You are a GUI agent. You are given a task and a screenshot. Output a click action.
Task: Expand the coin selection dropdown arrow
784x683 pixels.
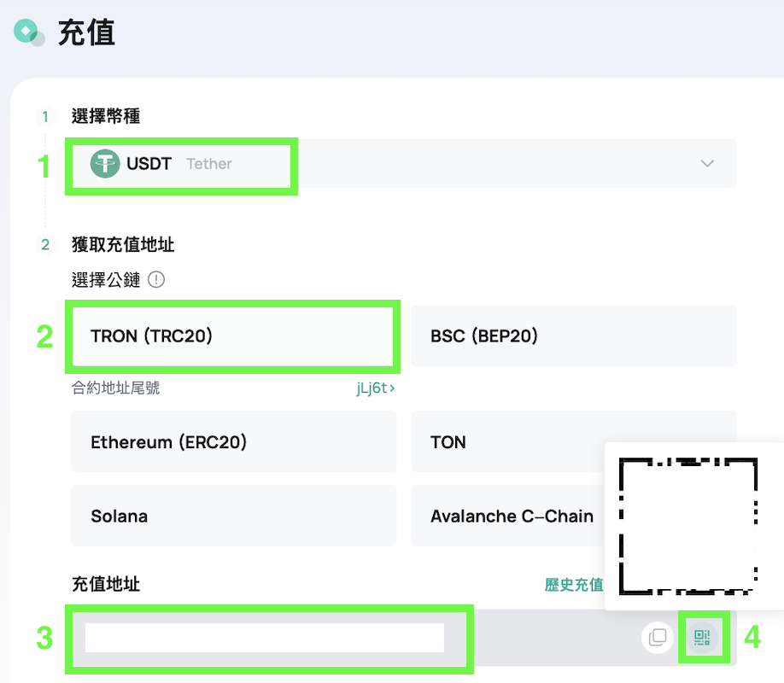707,164
